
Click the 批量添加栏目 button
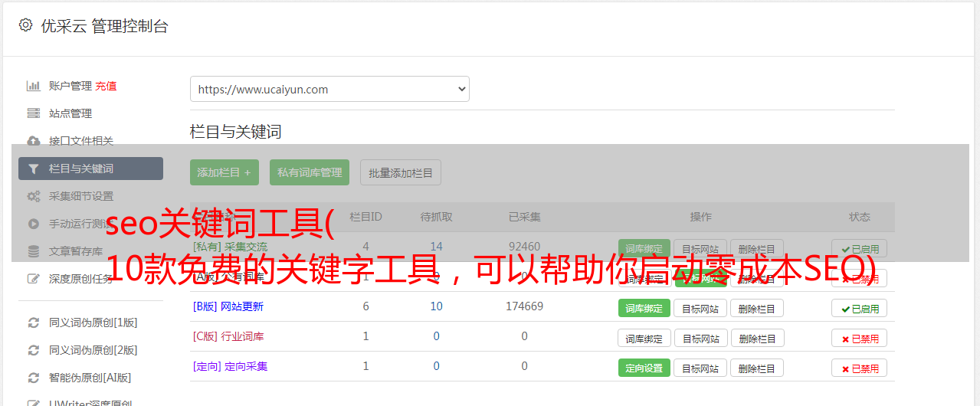(x=401, y=172)
